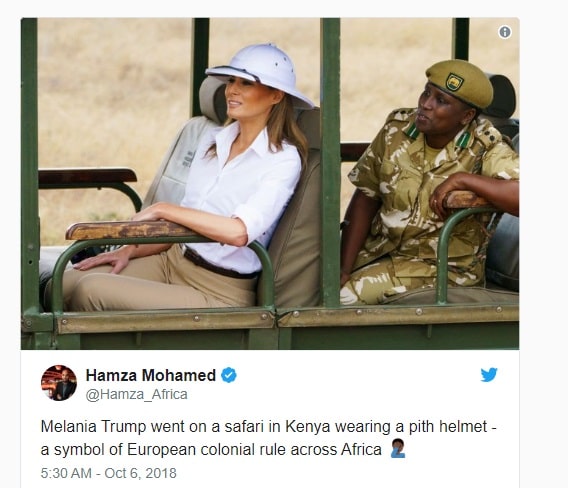This screenshot has height=488, width=568.
Task: Click the Oct 6, 2018 date
Action: pos(141,473)
